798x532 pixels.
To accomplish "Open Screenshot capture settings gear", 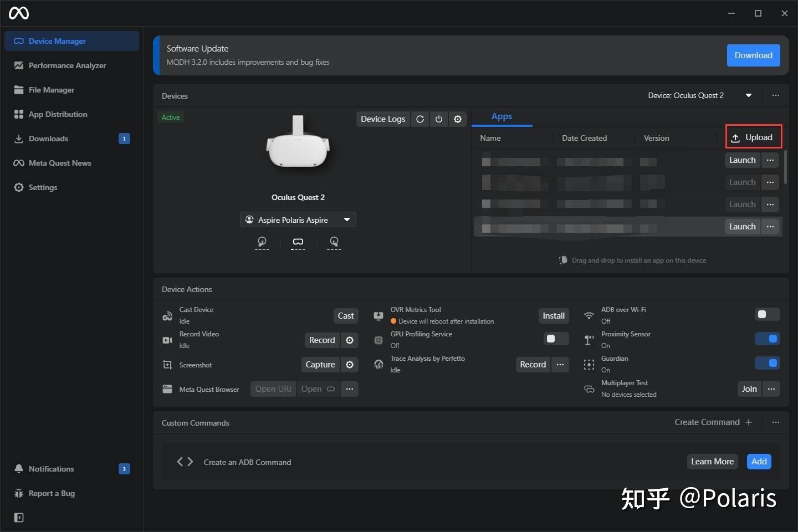I will [x=350, y=365].
